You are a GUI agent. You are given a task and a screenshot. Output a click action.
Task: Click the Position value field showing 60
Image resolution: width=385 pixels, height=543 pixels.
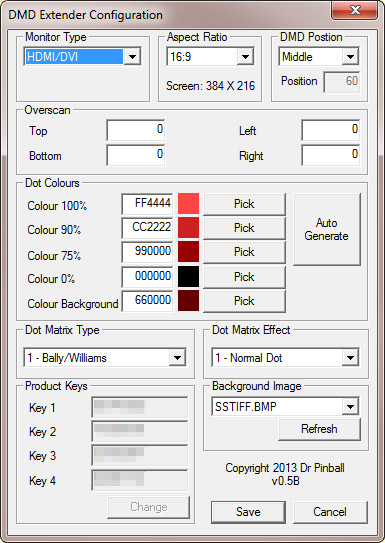(342, 82)
